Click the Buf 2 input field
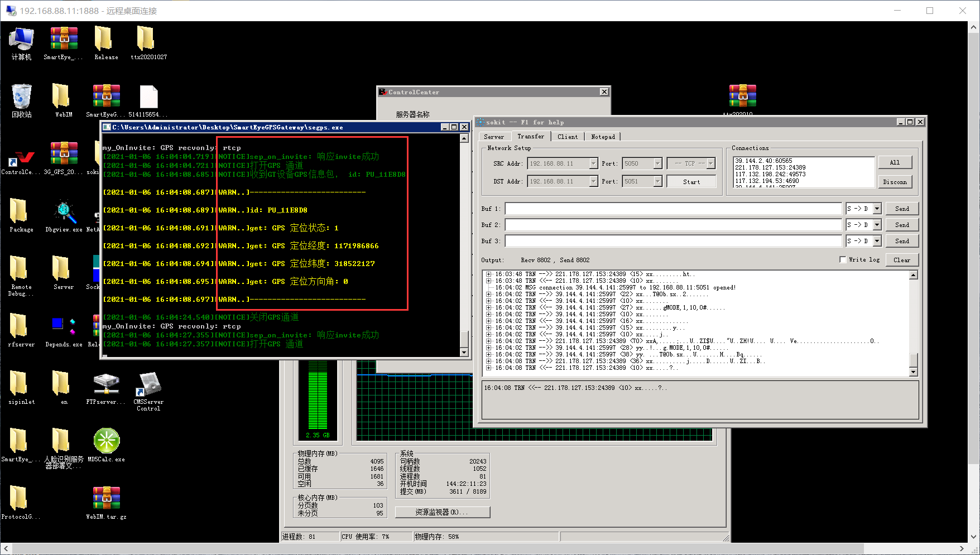980x555 pixels. coord(673,225)
